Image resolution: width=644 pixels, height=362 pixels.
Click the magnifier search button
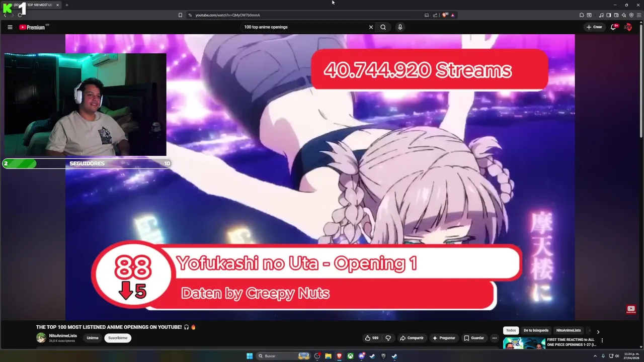point(383,27)
